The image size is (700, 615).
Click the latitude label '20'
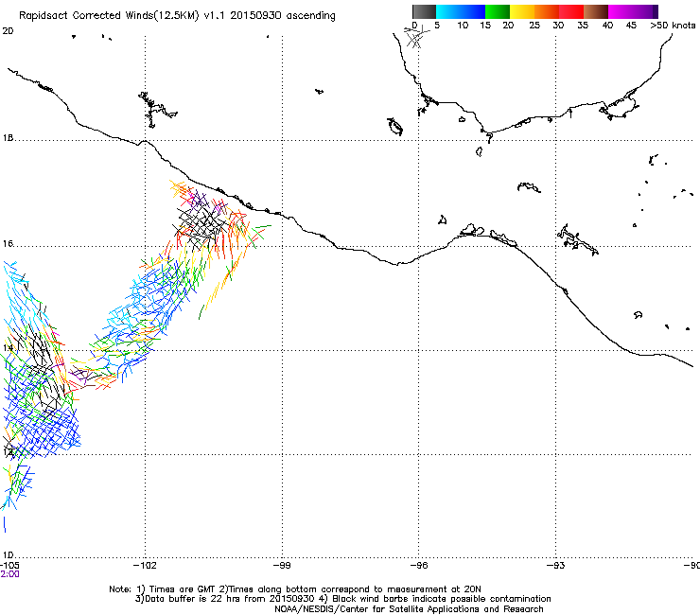pyautogui.click(x=8, y=31)
